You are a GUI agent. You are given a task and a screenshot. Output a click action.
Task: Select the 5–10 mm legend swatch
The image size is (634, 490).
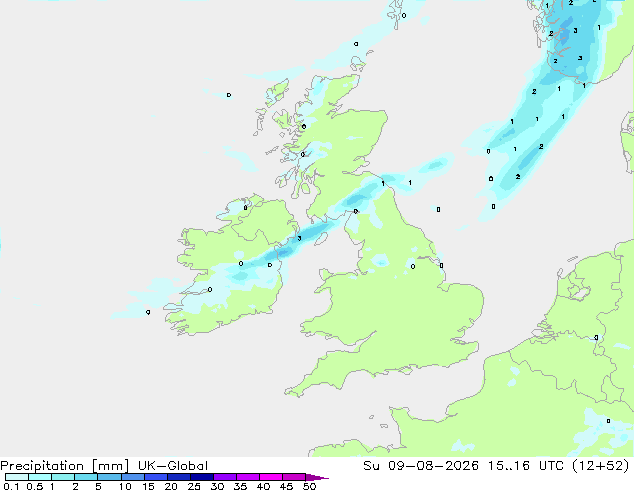pos(109,477)
